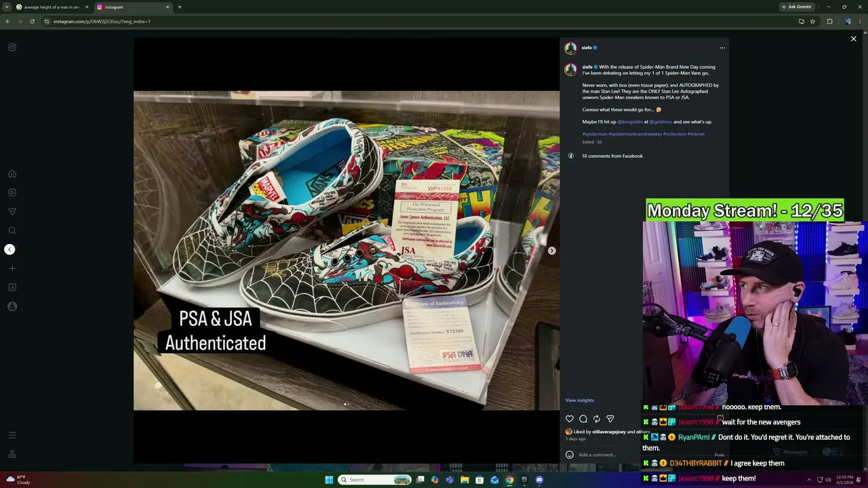Open the weather widget showing Cloudy
Image resolution: width=868 pixels, height=488 pixels.
18,480
